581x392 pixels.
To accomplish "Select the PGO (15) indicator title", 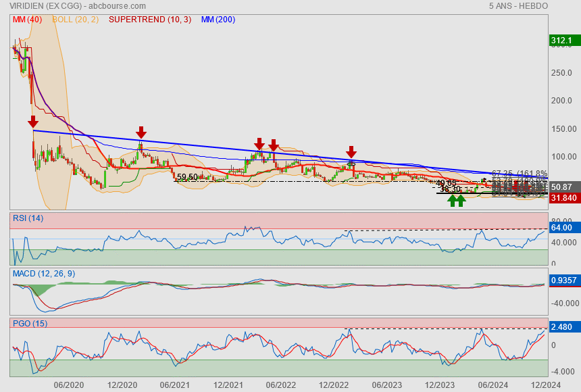I will click(x=28, y=324).
